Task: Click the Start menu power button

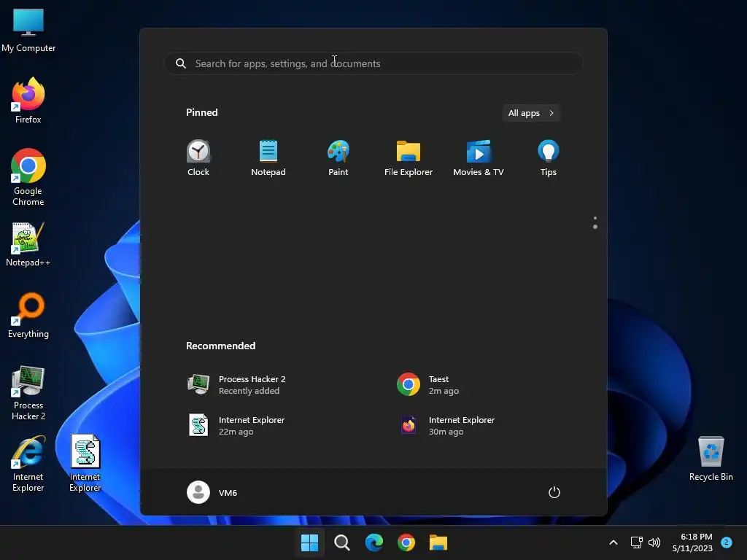Action: coord(554,492)
